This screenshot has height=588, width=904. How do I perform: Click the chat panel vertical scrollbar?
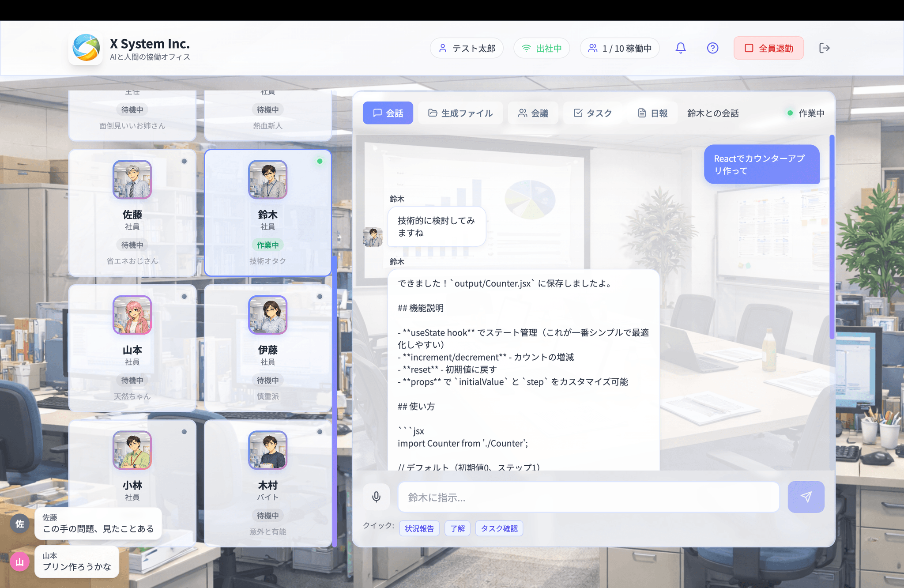point(832,237)
